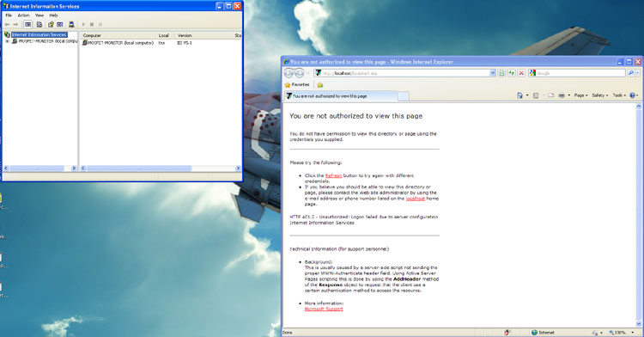Click the Pause item icon in IIS toolbar
This screenshot has height=337, width=644.
[100, 25]
